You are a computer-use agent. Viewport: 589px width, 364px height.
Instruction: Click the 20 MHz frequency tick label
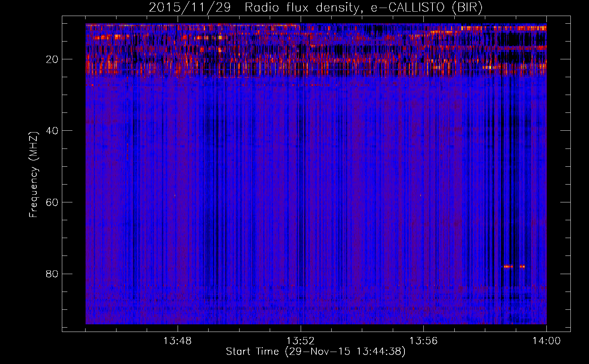(52, 59)
